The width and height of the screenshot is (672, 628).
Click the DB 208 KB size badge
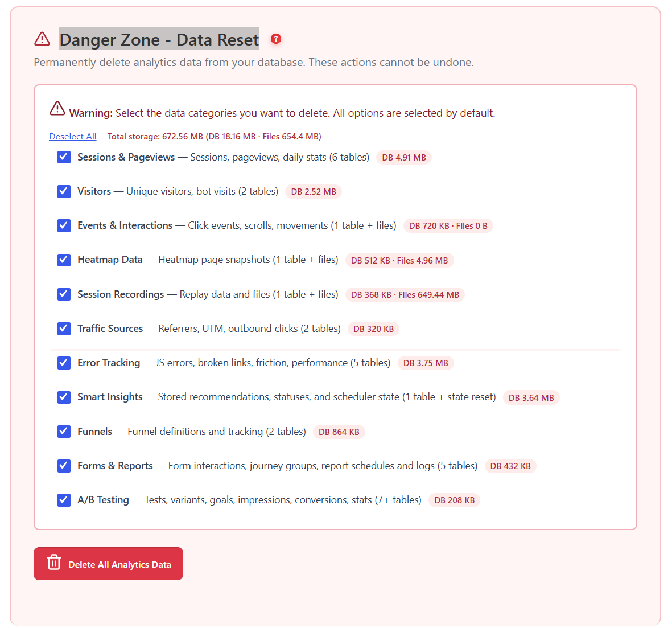tap(454, 500)
